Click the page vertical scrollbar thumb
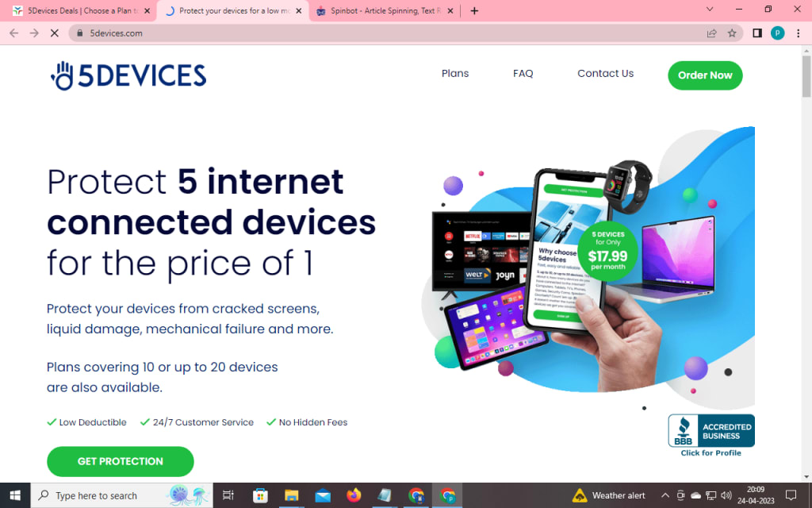The height and width of the screenshot is (508, 812). [806, 76]
